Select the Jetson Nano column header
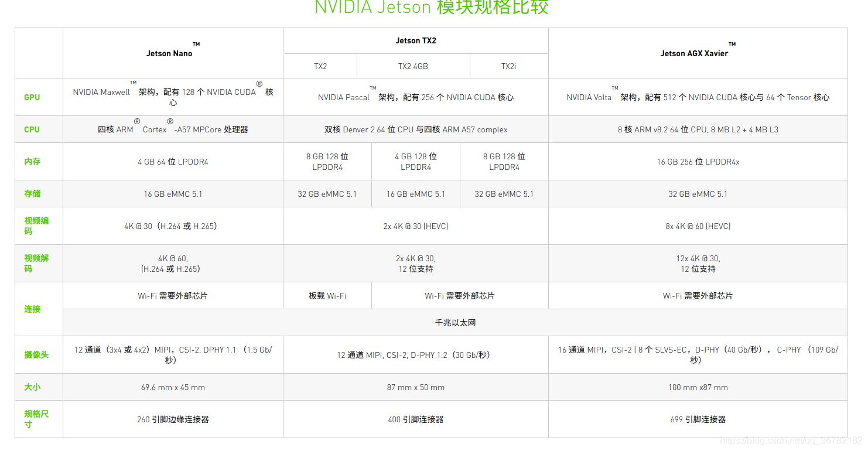This screenshot has width=868, height=451. coord(173,53)
